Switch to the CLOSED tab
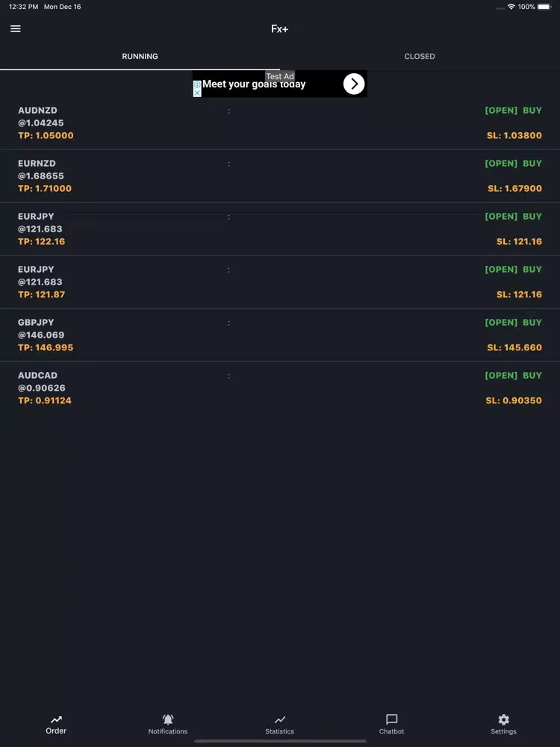 (x=420, y=57)
